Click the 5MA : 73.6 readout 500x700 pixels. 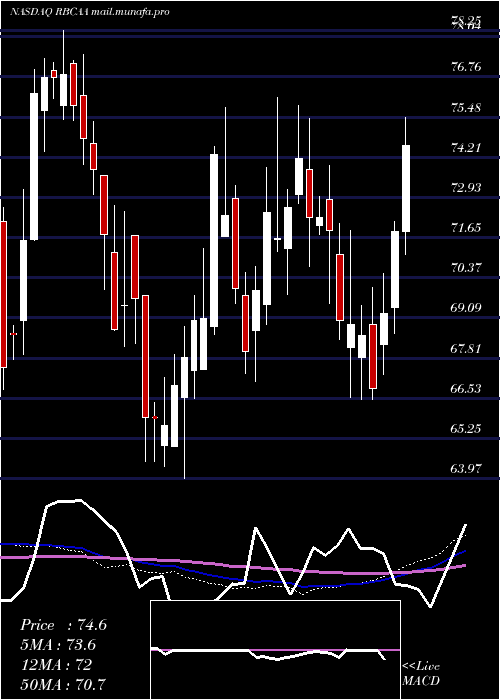58,645
